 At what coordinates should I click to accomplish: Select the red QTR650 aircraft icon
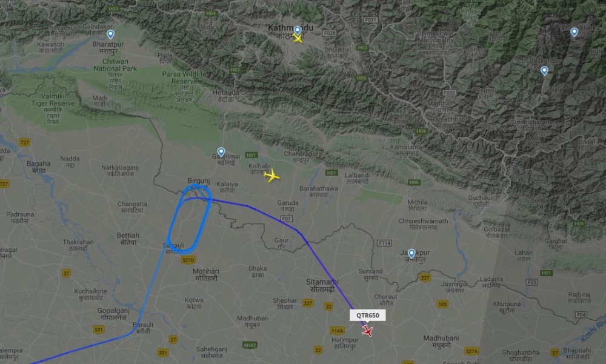(368, 331)
